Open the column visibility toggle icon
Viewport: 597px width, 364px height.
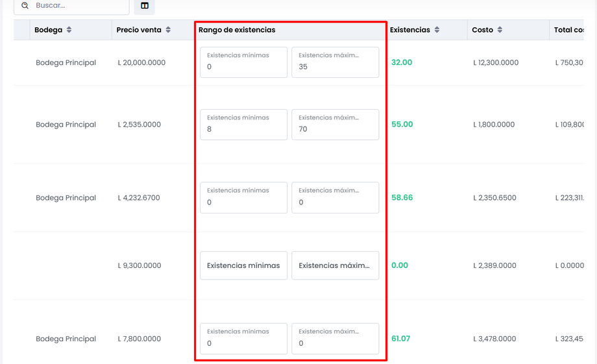point(145,6)
